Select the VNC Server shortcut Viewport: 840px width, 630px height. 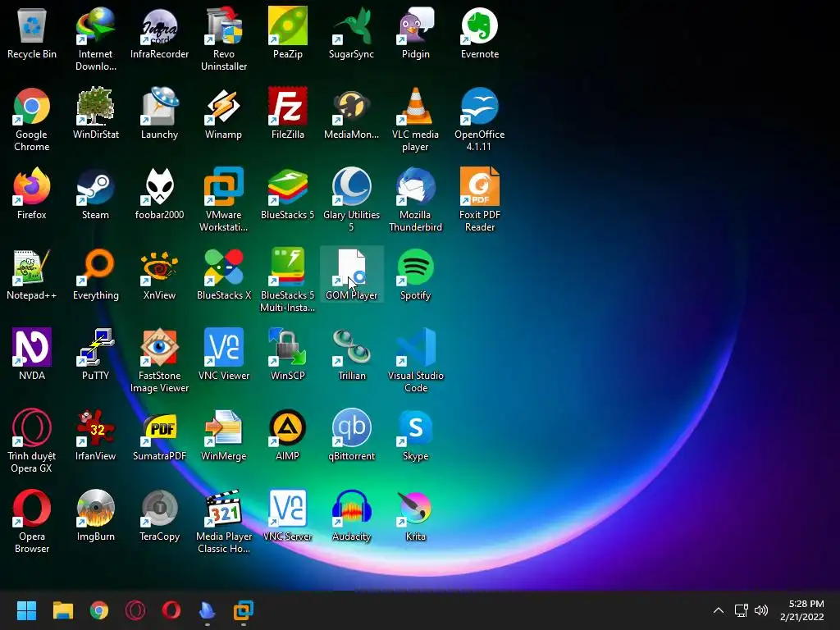tap(288, 508)
